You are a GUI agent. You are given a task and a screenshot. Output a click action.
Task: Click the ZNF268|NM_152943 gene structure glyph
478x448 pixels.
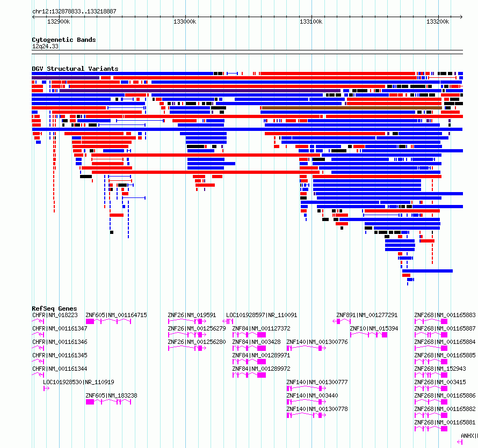(x=431, y=375)
